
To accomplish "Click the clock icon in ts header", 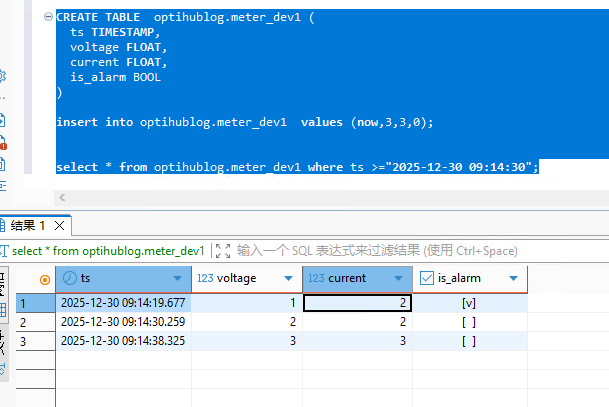I will pos(69,278).
